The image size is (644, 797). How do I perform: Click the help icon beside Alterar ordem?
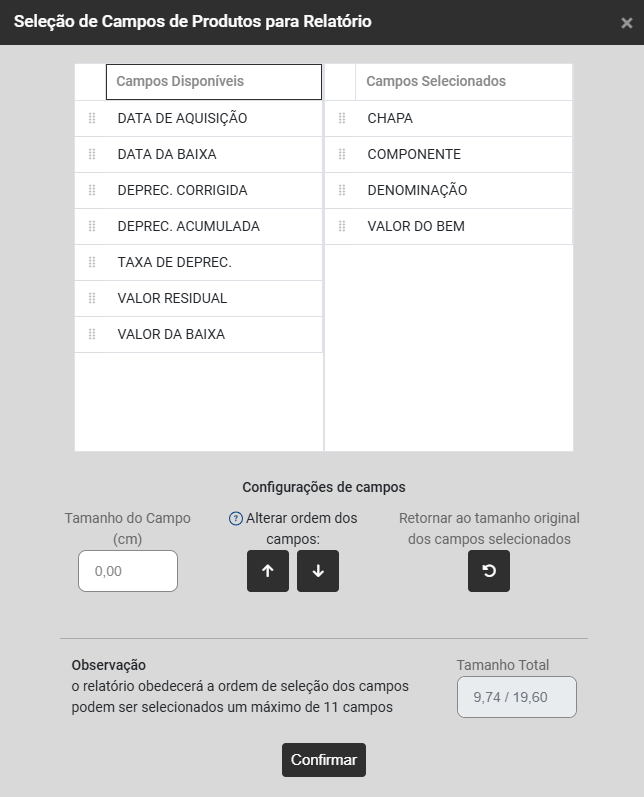coord(236,518)
